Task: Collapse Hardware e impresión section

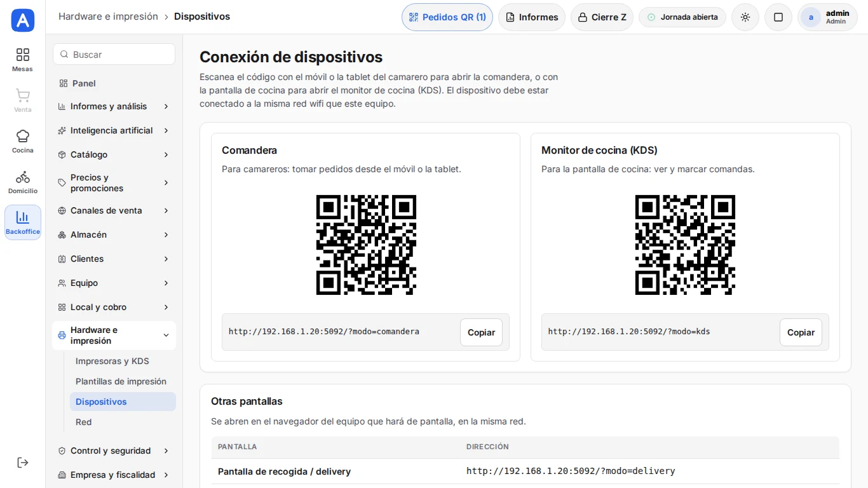Action: [x=114, y=335]
